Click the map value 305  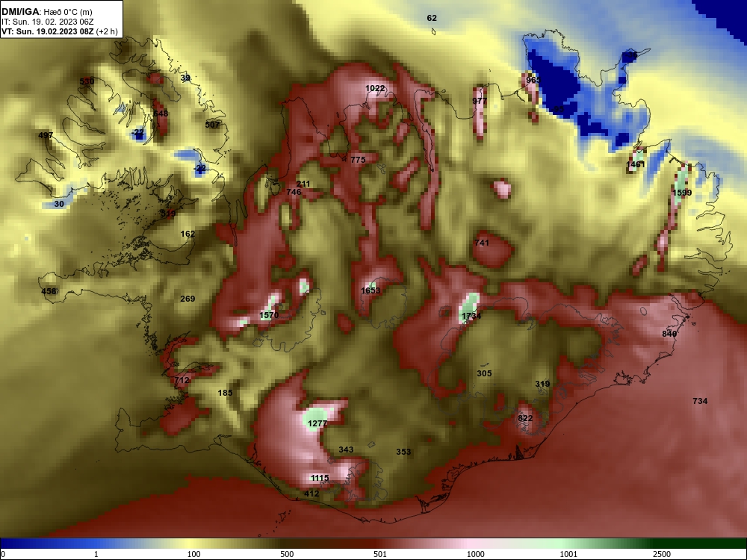pyautogui.click(x=484, y=374)
